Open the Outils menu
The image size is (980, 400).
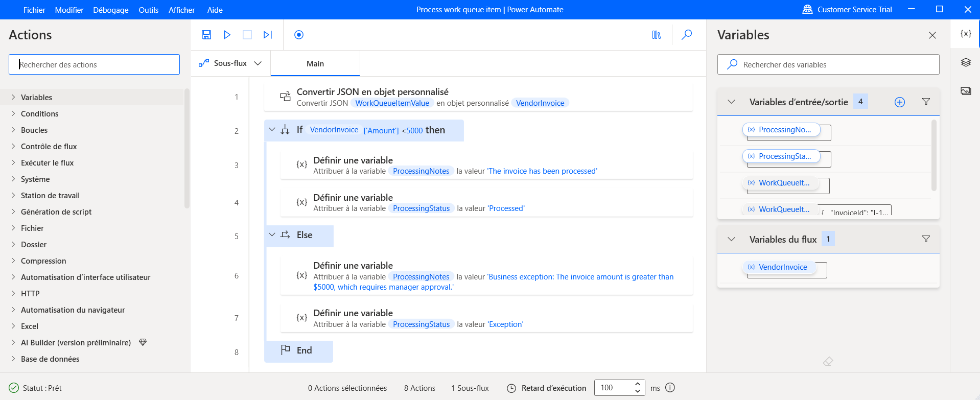click(149, 10)
